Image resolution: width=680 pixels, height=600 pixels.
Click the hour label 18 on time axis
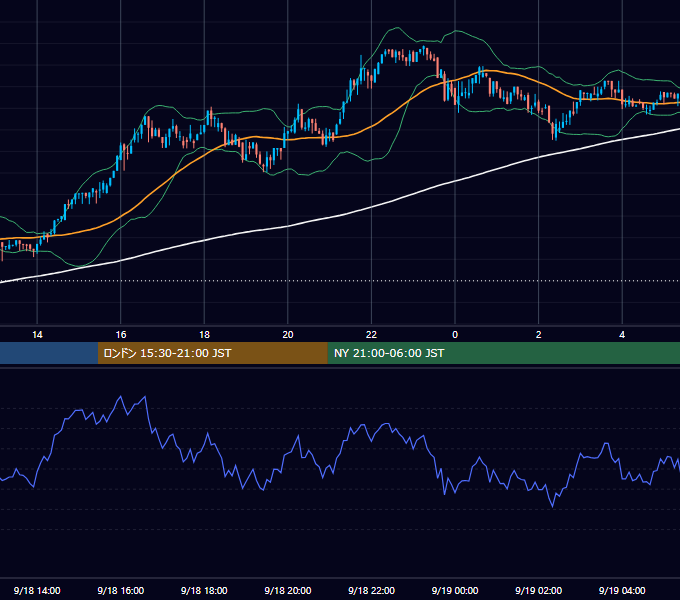tap(204, 335)
